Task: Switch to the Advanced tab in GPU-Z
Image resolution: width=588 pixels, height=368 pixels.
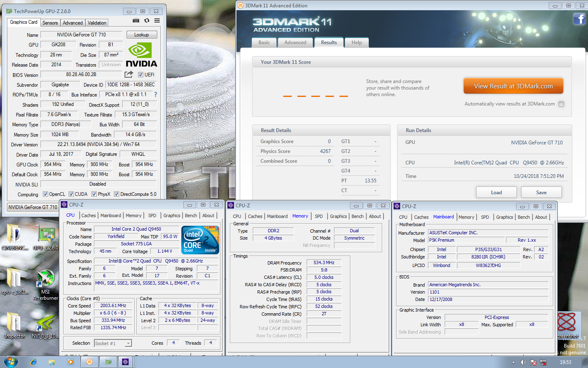Action: point(73,23)
